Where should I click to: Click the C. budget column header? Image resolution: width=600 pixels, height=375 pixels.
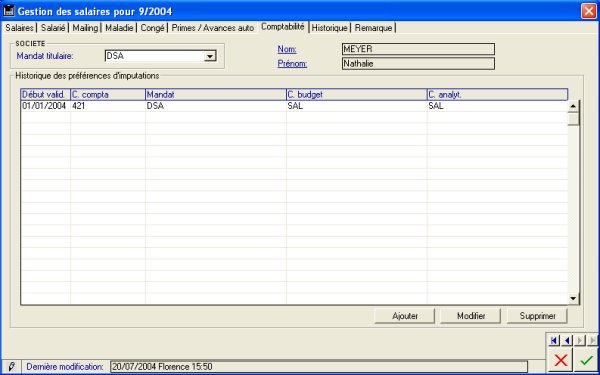357,95
